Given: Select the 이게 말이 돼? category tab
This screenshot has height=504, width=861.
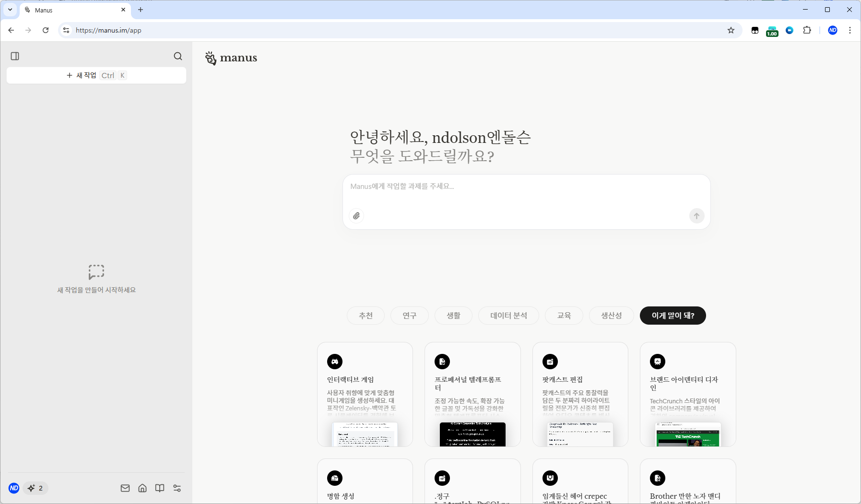Looking at the screenshot, I should coord(673,316).
